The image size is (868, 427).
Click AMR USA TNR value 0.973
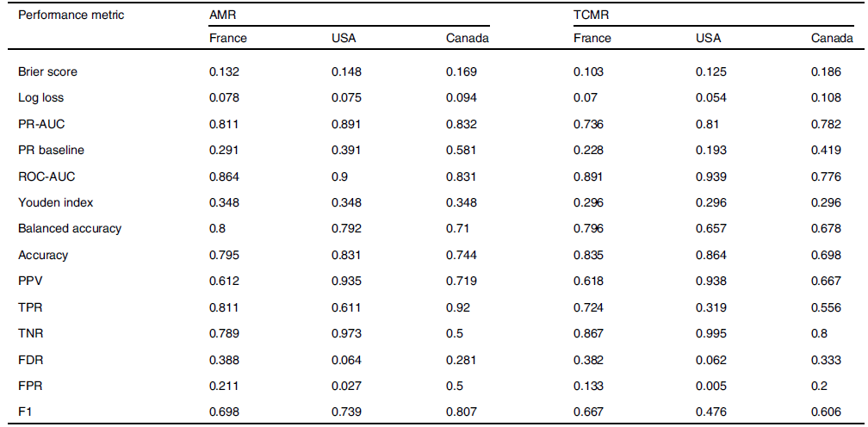point(346,334)
